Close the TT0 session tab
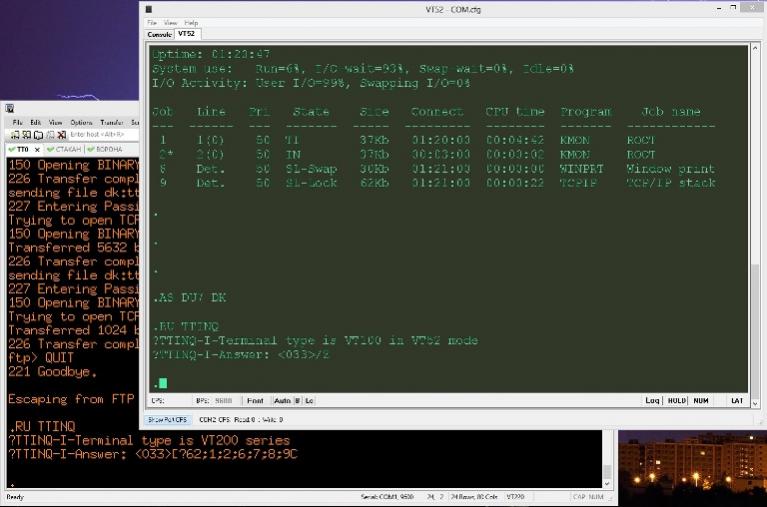Screen dimensions: 767x507 coord(35,149)
